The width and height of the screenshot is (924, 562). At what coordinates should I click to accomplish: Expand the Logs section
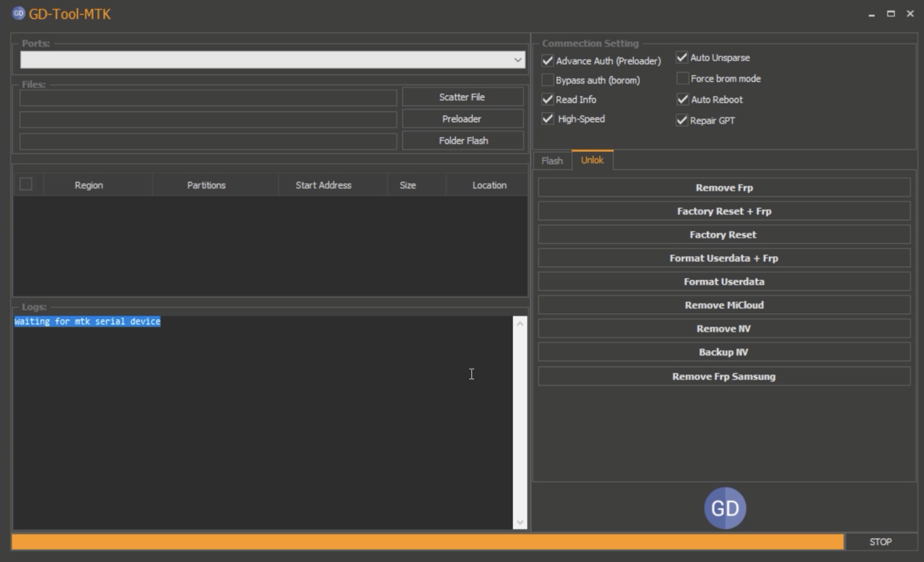click(x=34, y=306)
